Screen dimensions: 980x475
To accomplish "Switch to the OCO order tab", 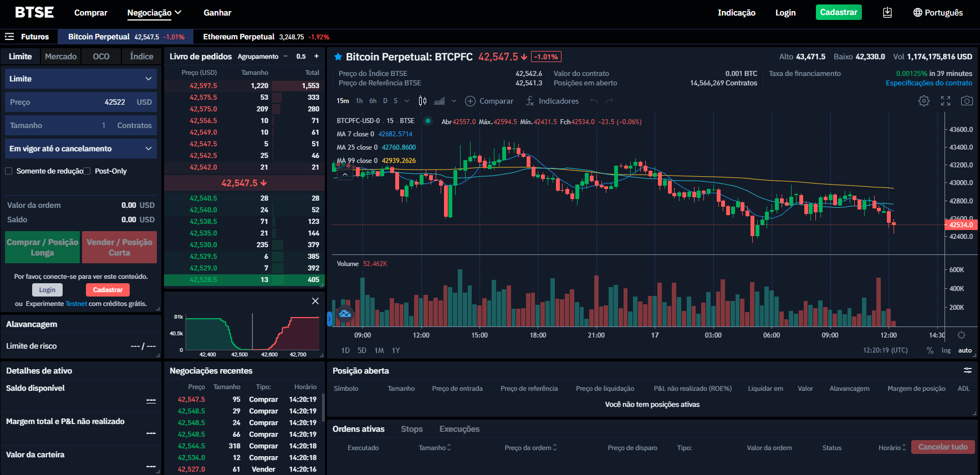I will point(101,57).
